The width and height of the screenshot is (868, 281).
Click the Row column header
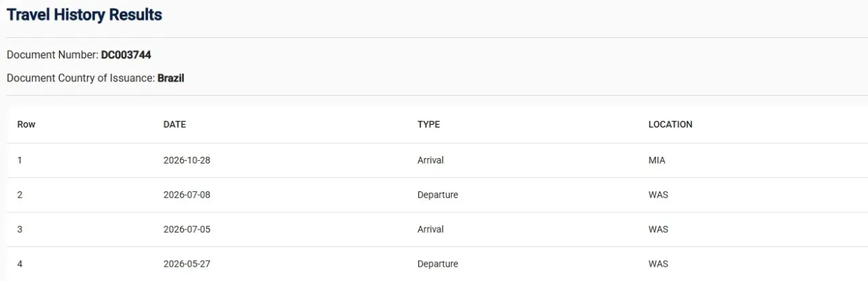[x=26, y=124]
